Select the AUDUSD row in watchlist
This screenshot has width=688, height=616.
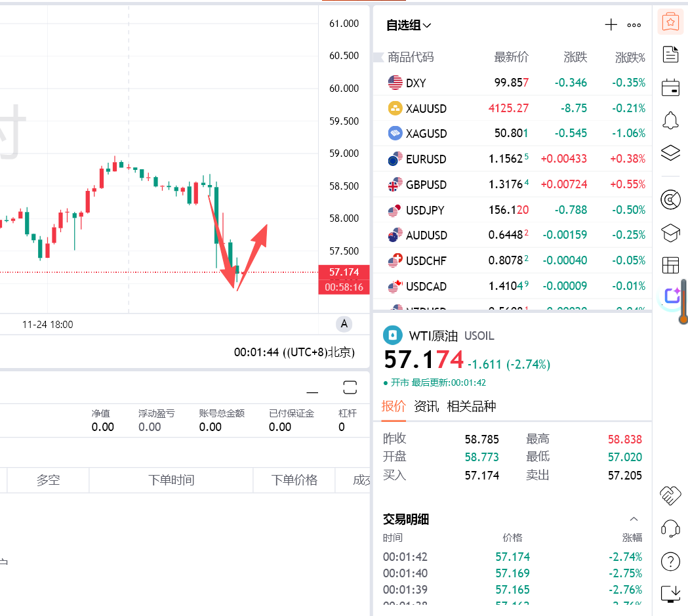tap(512, 235)
